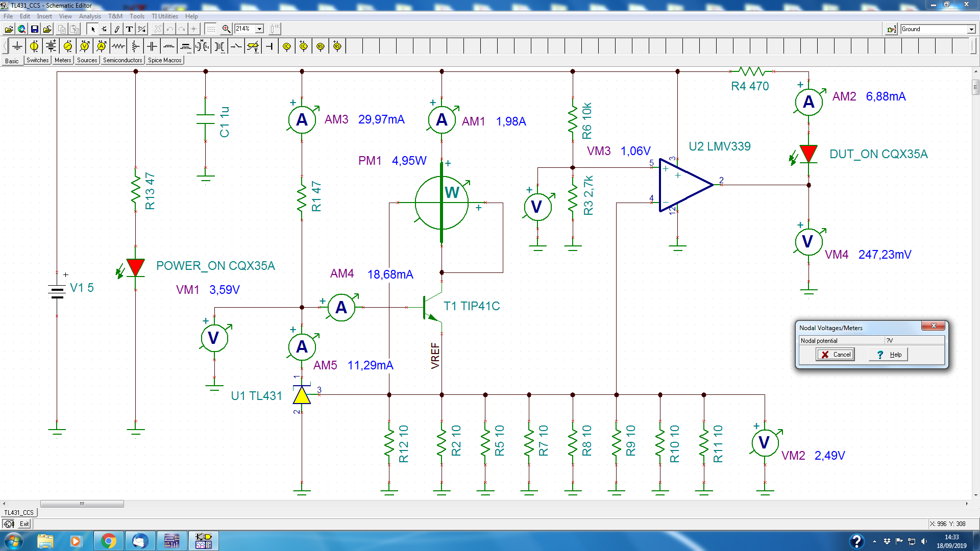Insert a Ground symbol from component bar
The image size is (980, 551).
coord(17,46)
